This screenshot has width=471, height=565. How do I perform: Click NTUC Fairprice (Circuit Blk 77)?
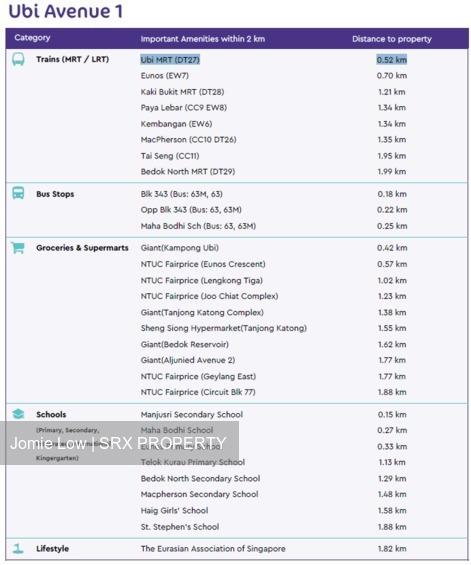tap(198, 392)
